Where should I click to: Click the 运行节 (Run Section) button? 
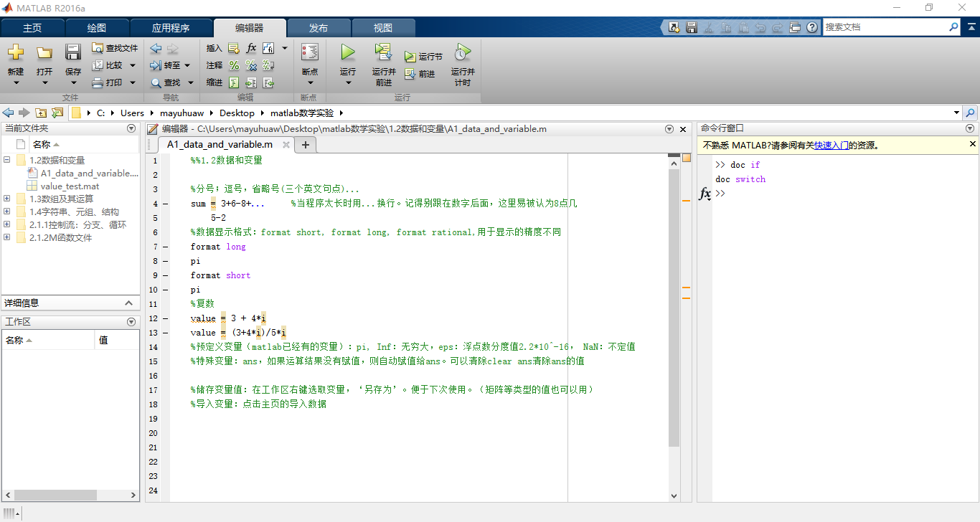(423, 57)
